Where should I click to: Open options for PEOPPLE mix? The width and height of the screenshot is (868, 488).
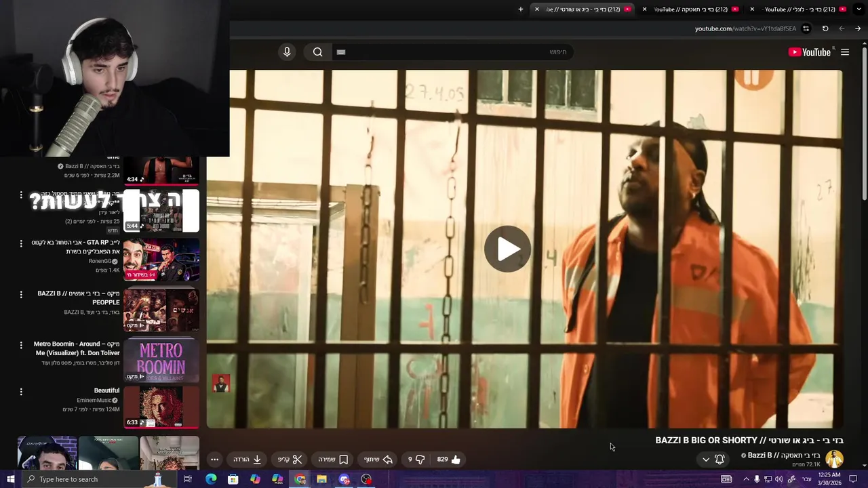click(x=21, y=295)
